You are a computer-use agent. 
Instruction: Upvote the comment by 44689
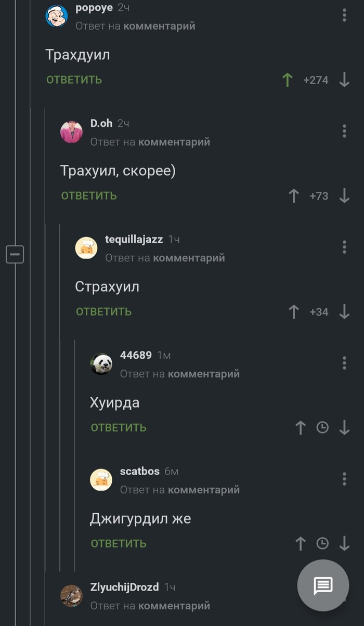301,428
